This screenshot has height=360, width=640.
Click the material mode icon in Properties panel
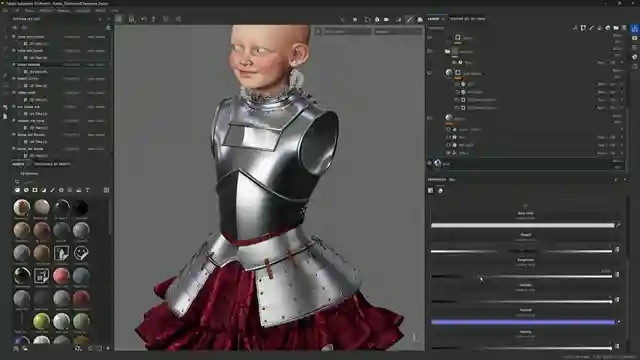point(440,191)
